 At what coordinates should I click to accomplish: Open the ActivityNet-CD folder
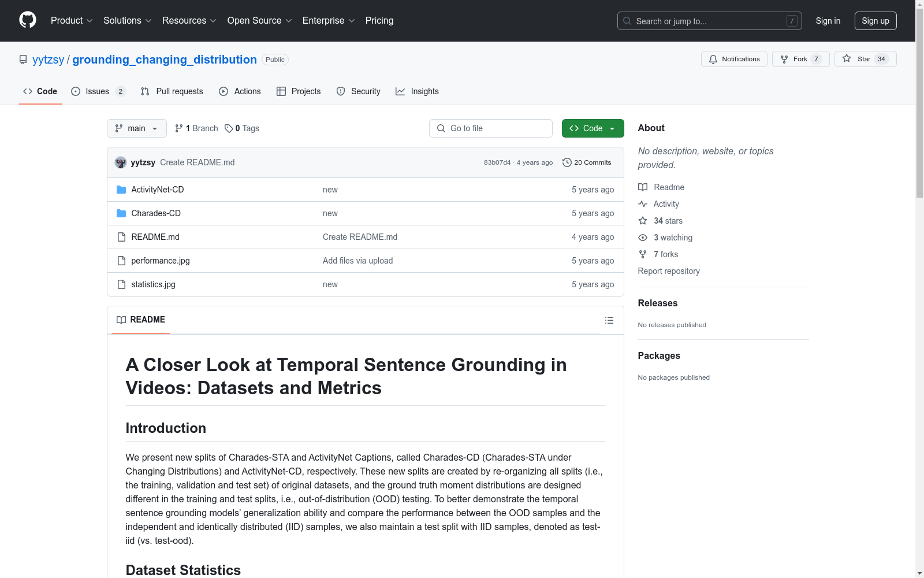point(157,190)
